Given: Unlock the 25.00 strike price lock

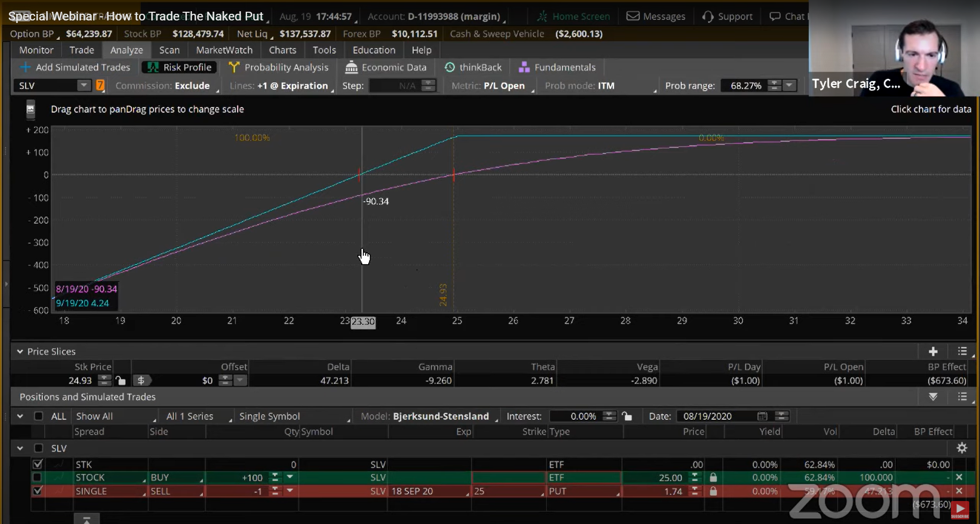Looking at the screenshot, I should coord(713,478).
